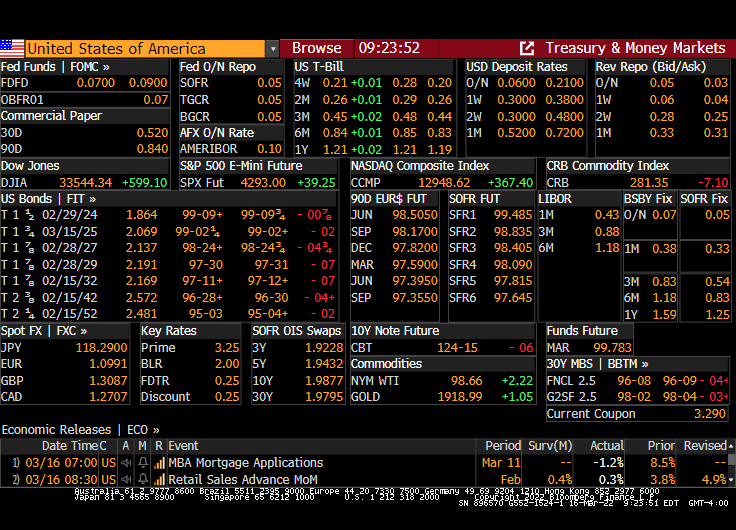The width and height of the screenshot is (736, 530).
Task: Select the FDTR key rate row
Action: coord(191,381)
